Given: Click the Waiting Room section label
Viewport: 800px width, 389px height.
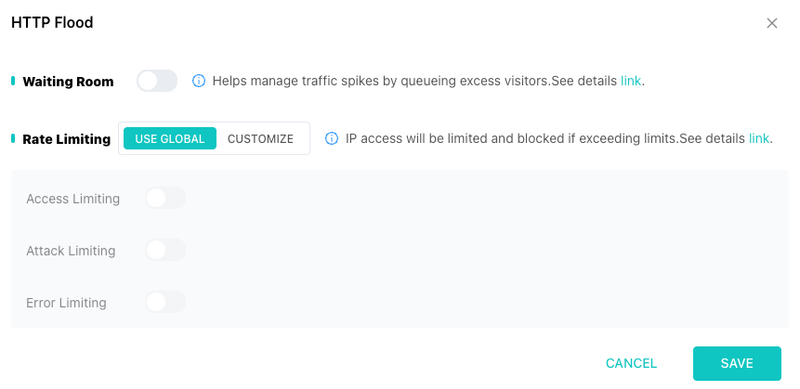Looking at the screenshot, I should [68, 82].
